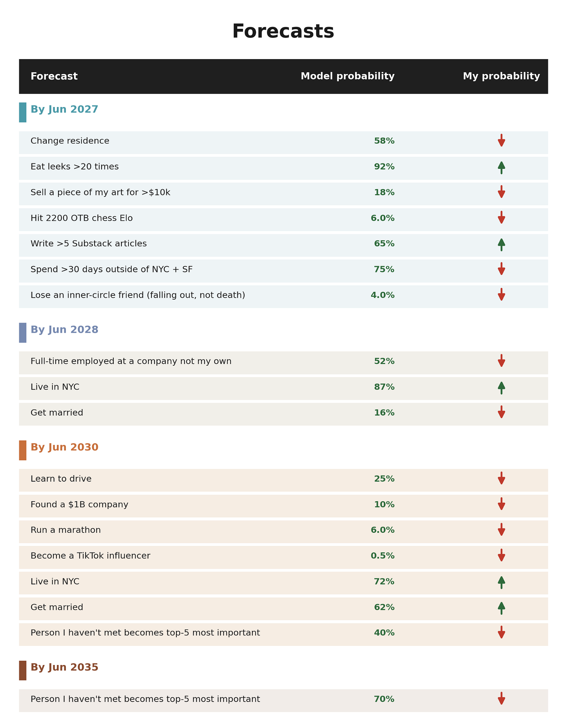Open the By Jun 2035 section heading
The width and height of the screenshot is (567, 728).
click(64, 668)
